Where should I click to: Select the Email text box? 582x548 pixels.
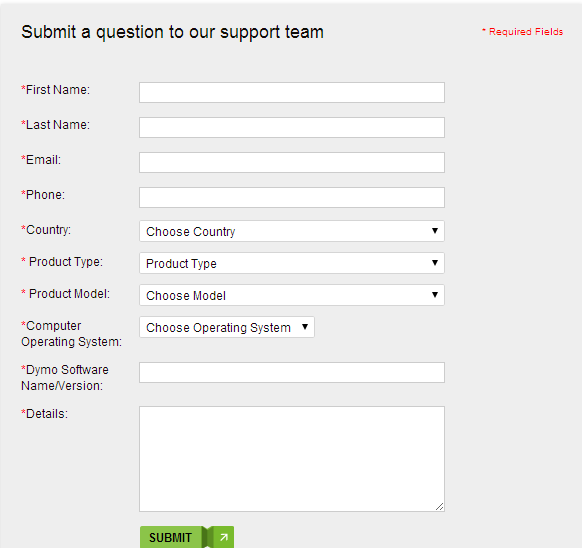click(292, 162)
